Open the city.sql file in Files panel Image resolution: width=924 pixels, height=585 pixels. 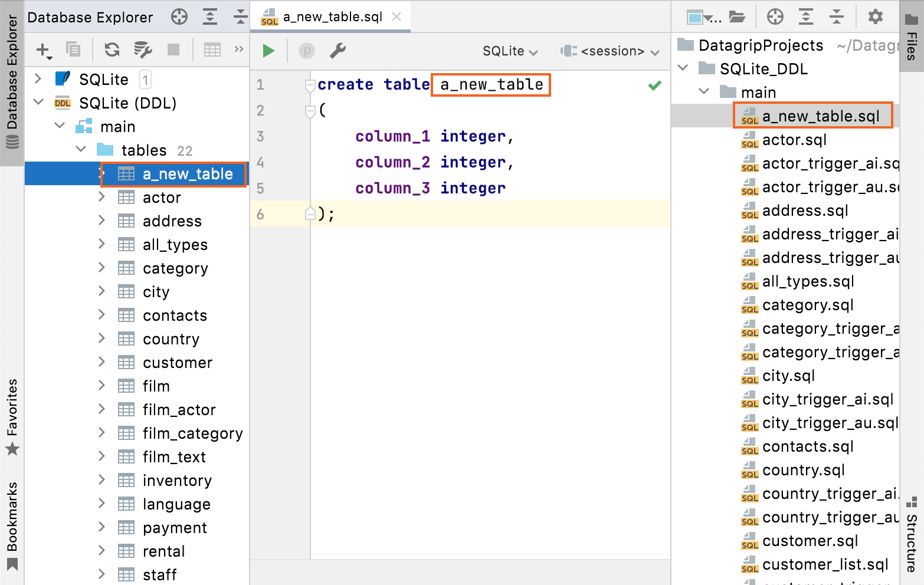(788, 376)
